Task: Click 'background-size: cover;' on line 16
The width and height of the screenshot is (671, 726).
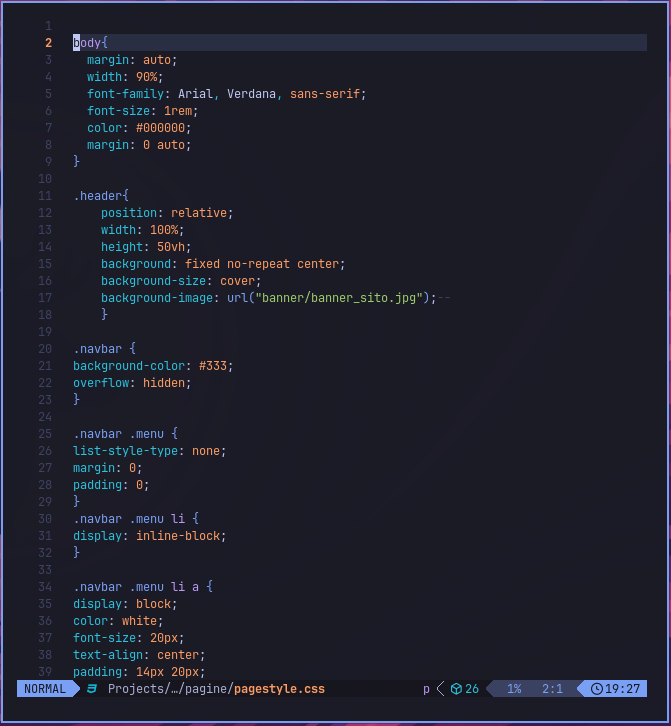Action: click(x=181, y=281)
